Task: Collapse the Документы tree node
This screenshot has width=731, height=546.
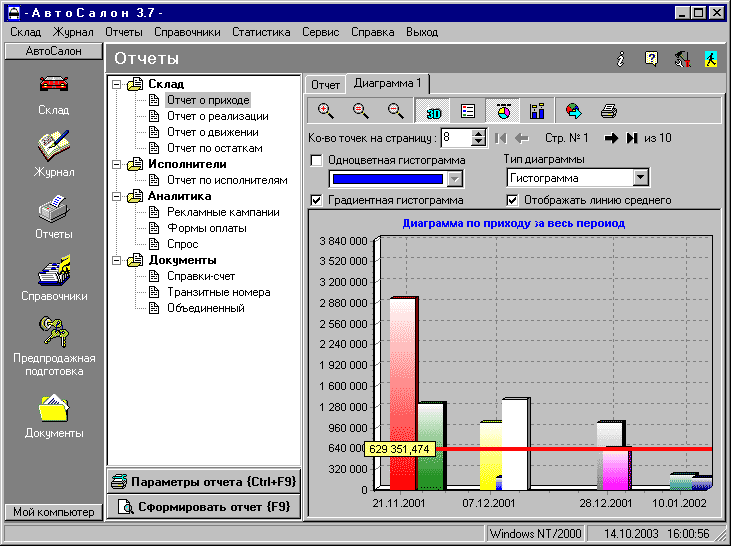Action: [118, 260]
